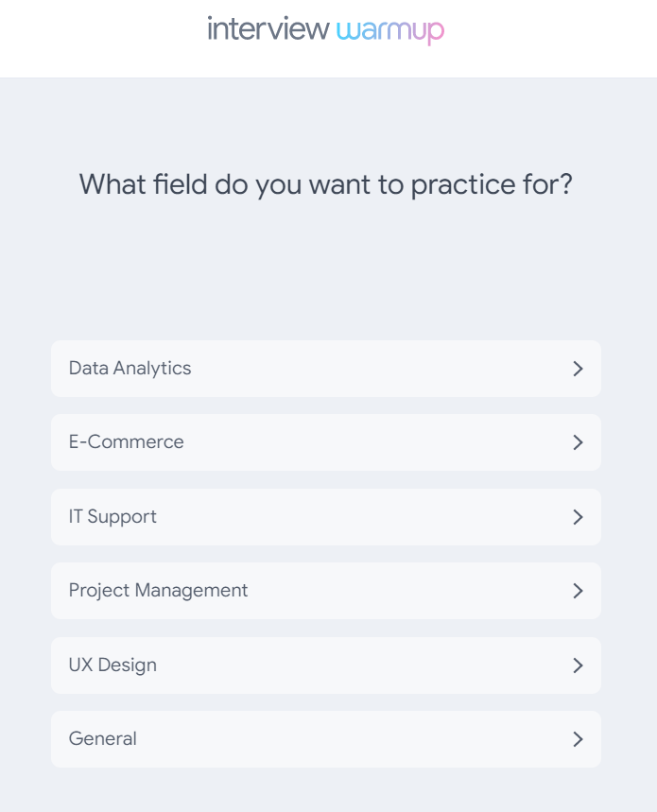
Task: Click the 'General' label text
Action: (x=102, y=739)
